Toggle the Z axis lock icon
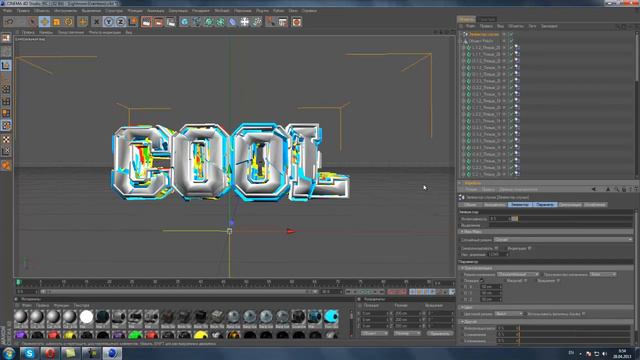 [120, 22]
